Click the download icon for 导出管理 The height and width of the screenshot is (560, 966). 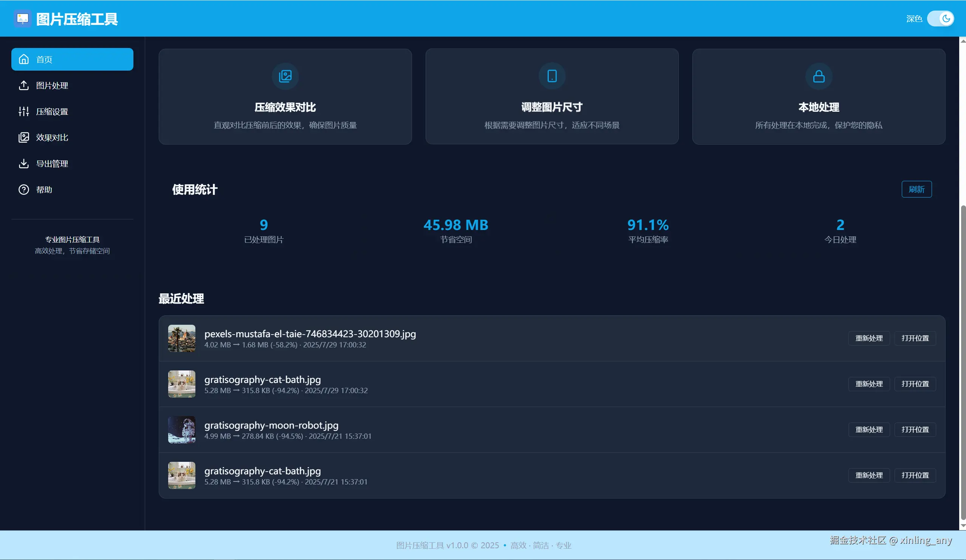[x=24, y=164]
